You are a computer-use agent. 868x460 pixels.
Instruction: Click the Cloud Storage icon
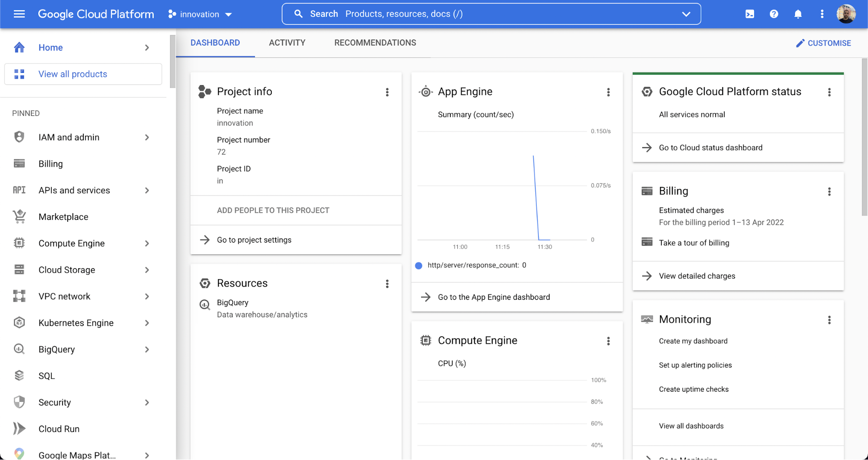(19, 269)
